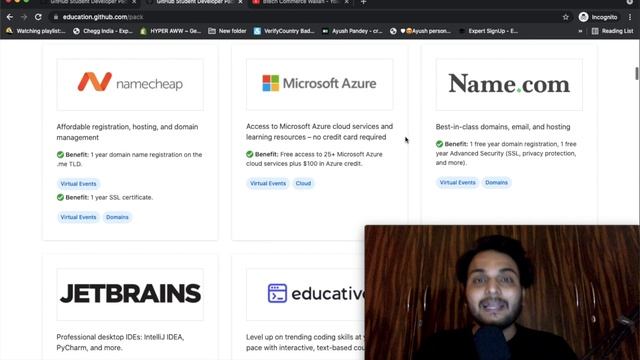Click the Educative logo
640x360 pixels.
coord(316,294)
